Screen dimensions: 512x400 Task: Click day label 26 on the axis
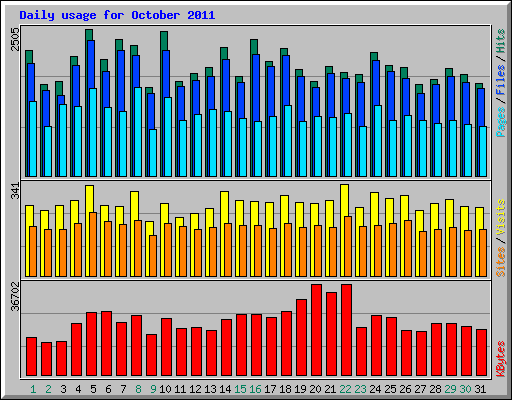click(405, 389)
